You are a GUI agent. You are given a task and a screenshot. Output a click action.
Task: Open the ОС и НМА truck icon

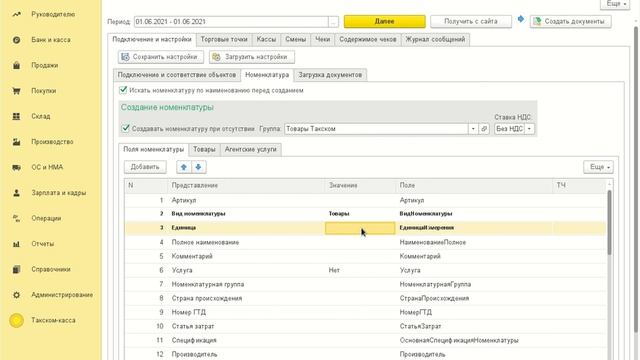point(16,167)
